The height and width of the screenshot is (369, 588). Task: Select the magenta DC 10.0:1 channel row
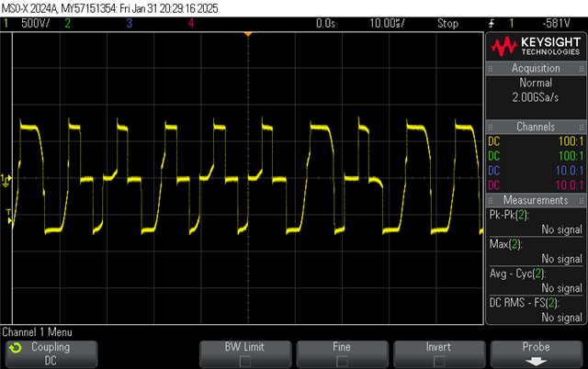coord(536,185)
